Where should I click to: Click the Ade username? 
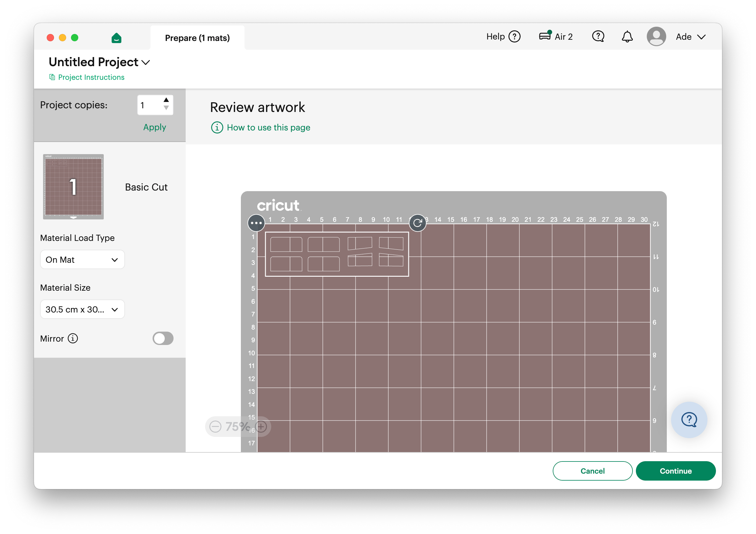(683, 37)
